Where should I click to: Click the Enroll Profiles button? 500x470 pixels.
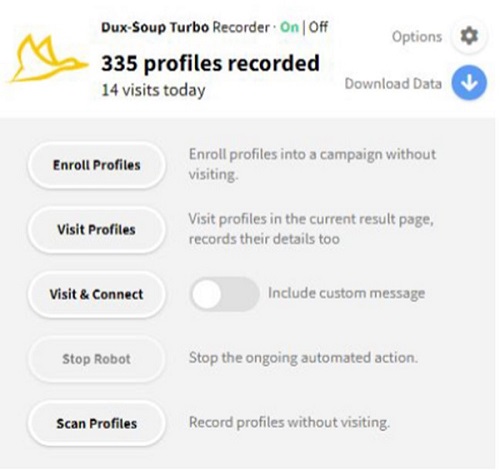97,165
